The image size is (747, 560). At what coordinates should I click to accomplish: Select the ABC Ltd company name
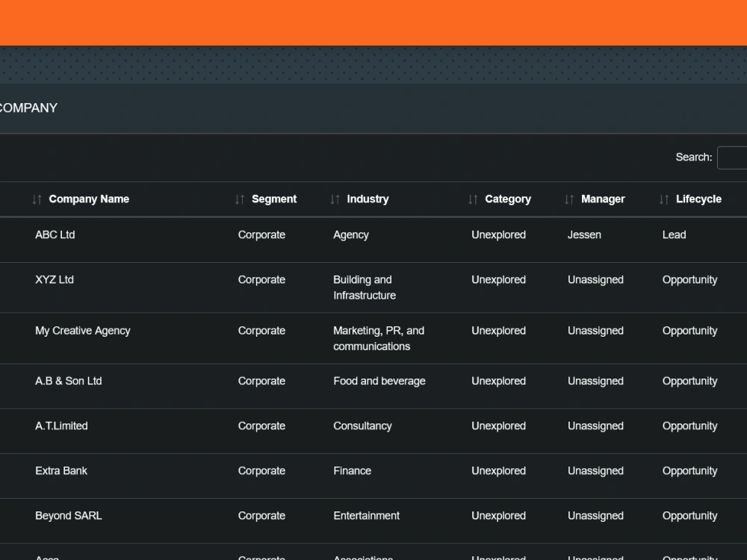click(55, 234)
